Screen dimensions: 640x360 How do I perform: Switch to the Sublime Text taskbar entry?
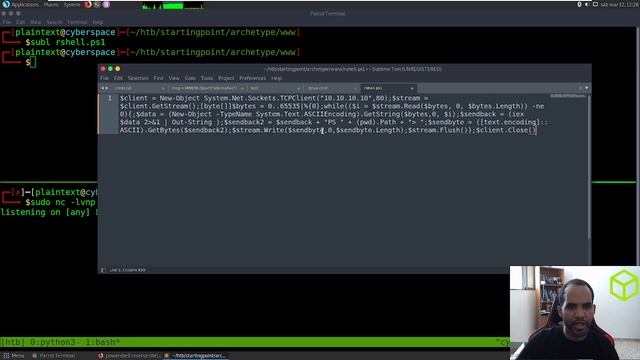coord(195,356)
